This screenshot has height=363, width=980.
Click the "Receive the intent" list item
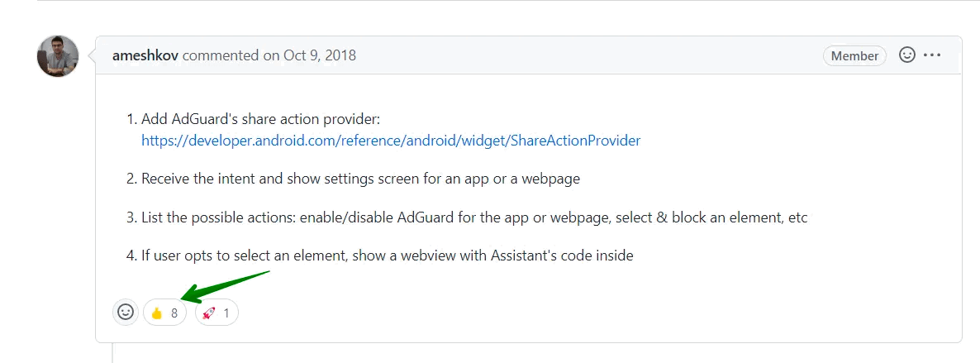pyautogui.click(x=361, y=179)
